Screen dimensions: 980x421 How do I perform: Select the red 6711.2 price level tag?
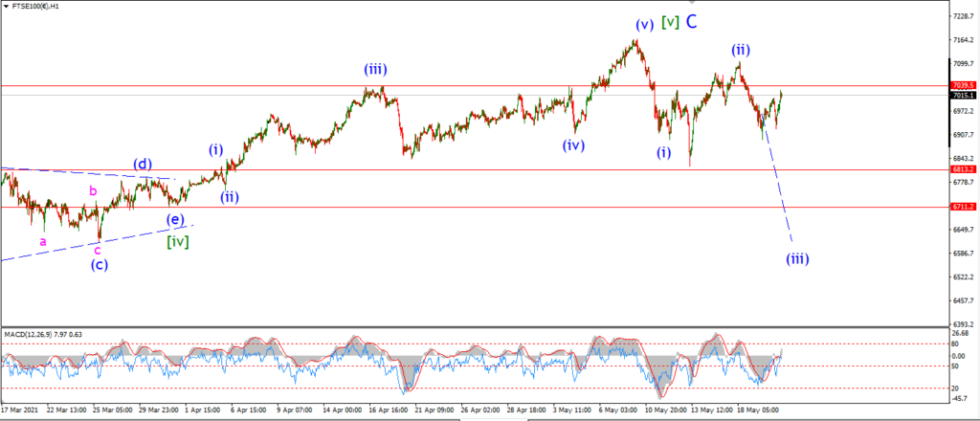coord(963,206)
